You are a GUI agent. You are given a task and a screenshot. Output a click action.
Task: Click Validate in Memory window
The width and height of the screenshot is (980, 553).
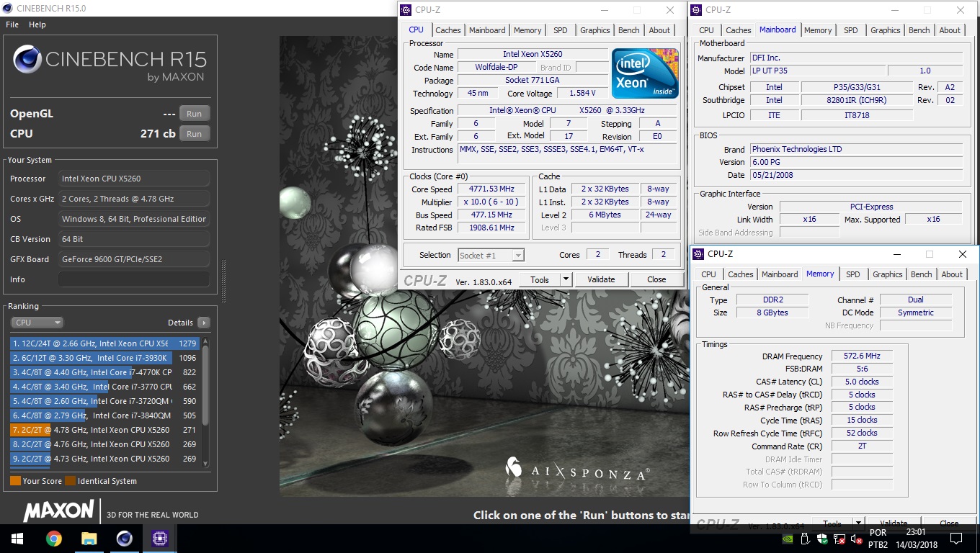pos(894,524)
